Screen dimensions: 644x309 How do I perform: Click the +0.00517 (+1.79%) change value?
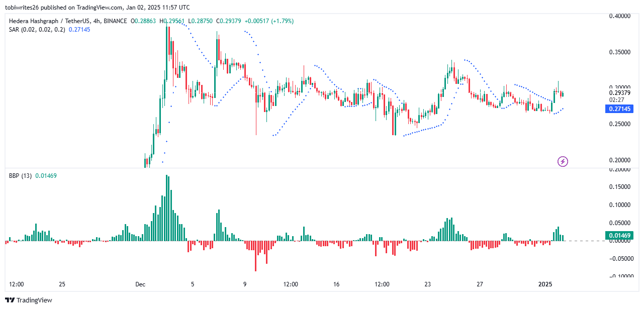point(269,21)
